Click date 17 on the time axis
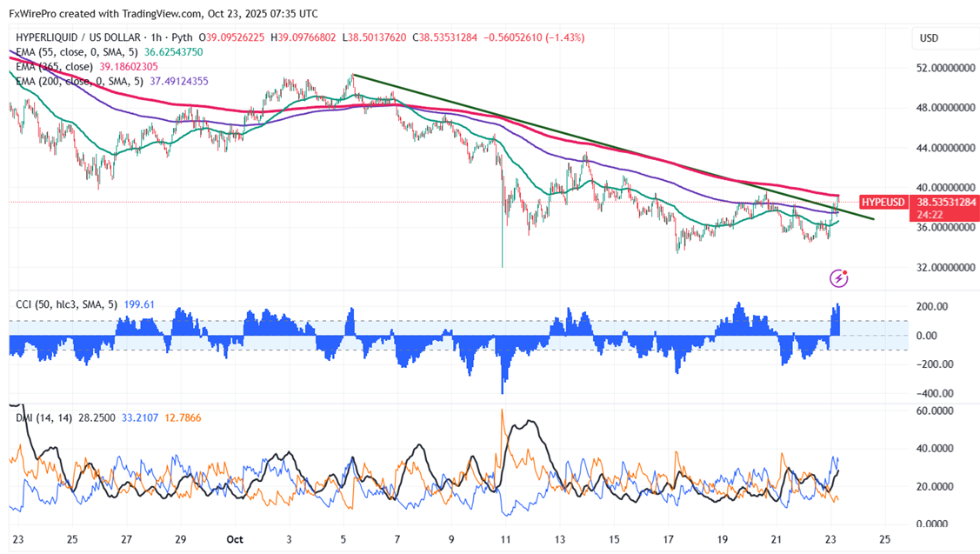The height and width of the screenshot is (554, 980). pos(668,539)
